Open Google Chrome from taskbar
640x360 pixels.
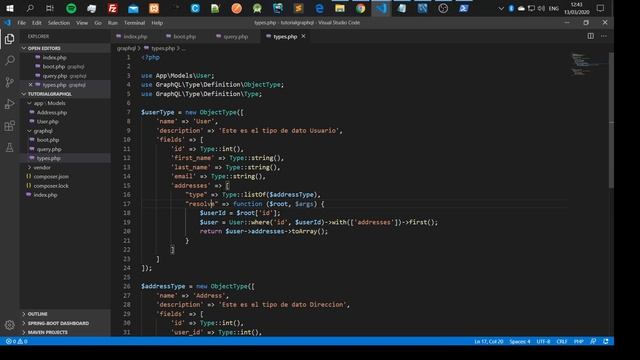point(360,8)
